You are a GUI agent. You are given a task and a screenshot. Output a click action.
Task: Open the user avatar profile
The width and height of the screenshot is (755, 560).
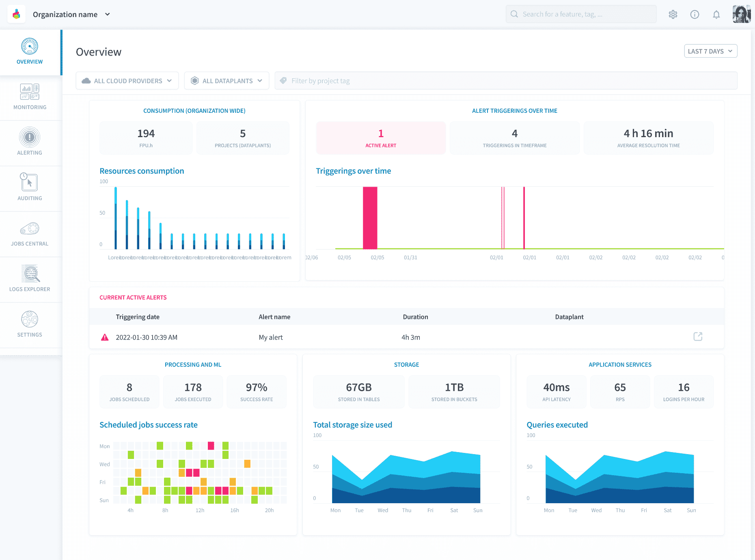[741, 14]
